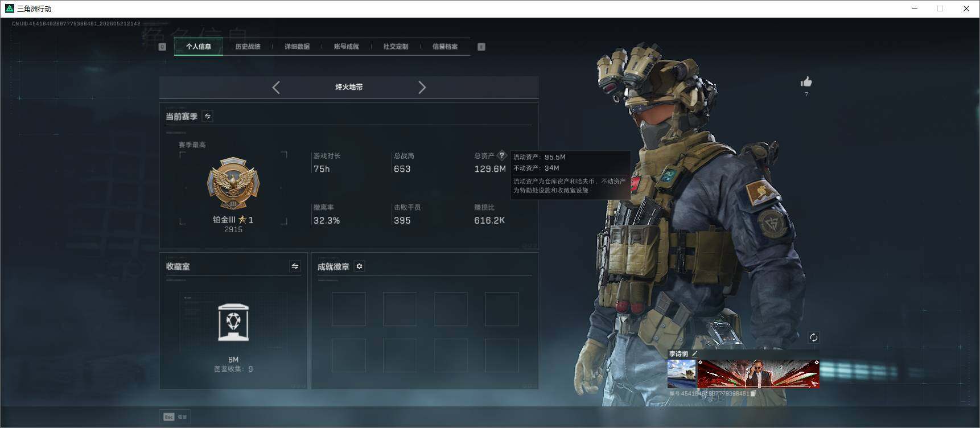
Task: Click the 总战局 value 653
Action: pos(402,169)
